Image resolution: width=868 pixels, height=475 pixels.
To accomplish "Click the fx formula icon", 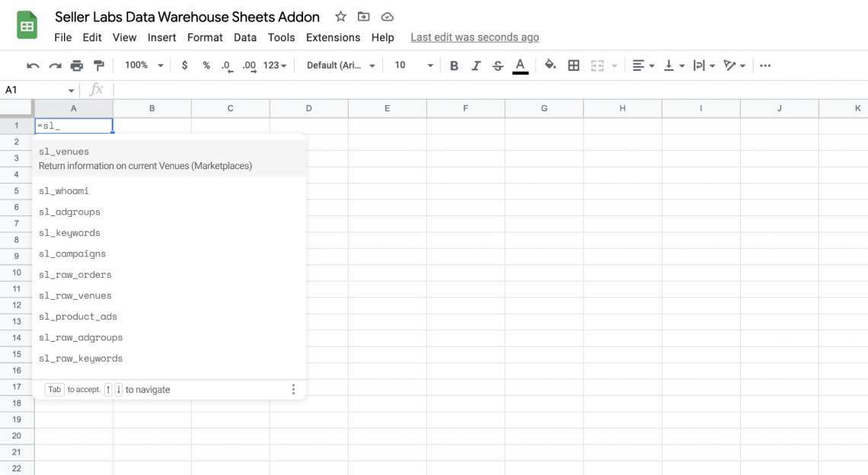I will click(97, 89).
